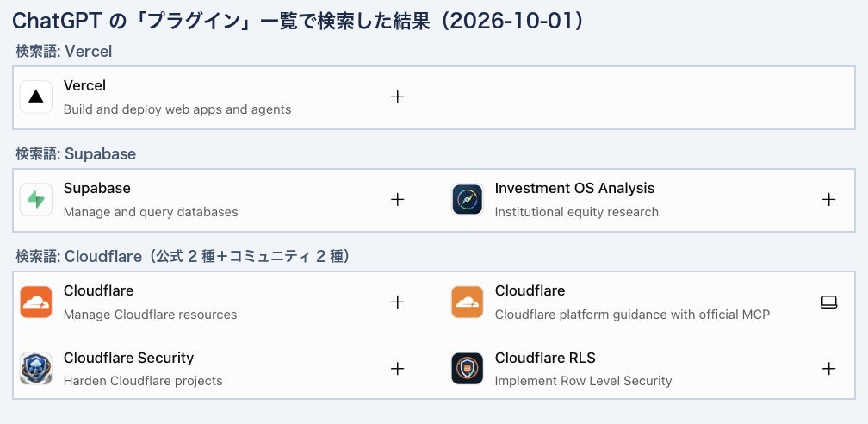The height and width of the screenshot is (424, 868).
Task: Add the Vercel plugin with its plus button
Action: [x=398, y=97]
